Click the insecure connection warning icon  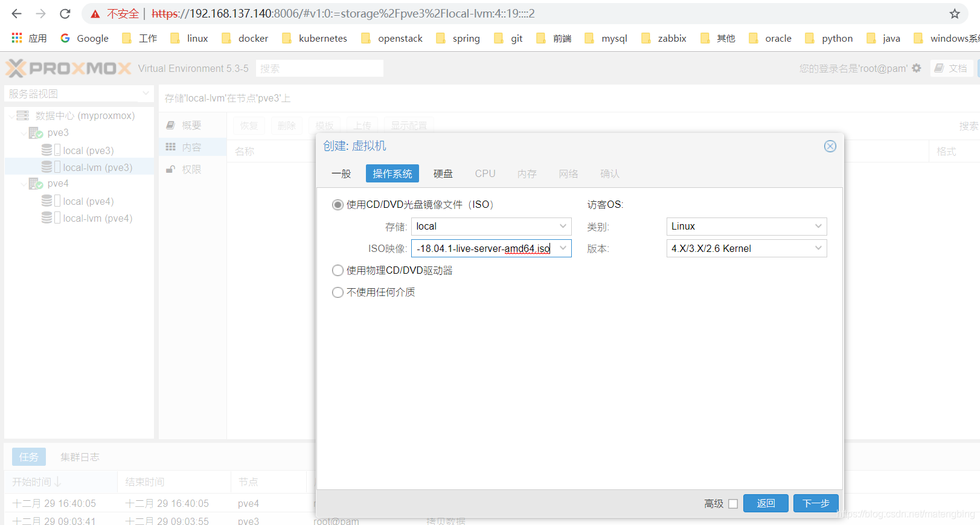95,14
